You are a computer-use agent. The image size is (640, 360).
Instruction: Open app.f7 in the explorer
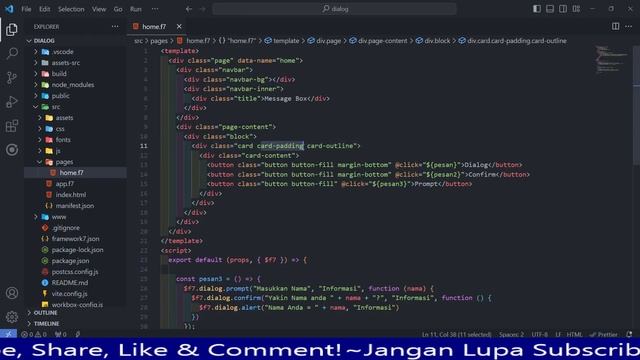click(x=75, y=184)
